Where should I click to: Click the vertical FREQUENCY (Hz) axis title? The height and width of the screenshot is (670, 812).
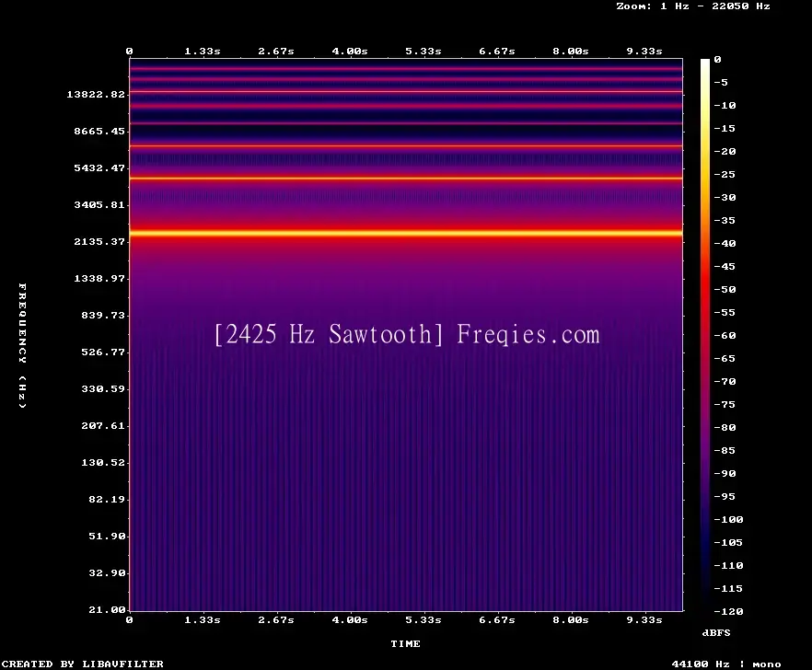tap(22, 345)
